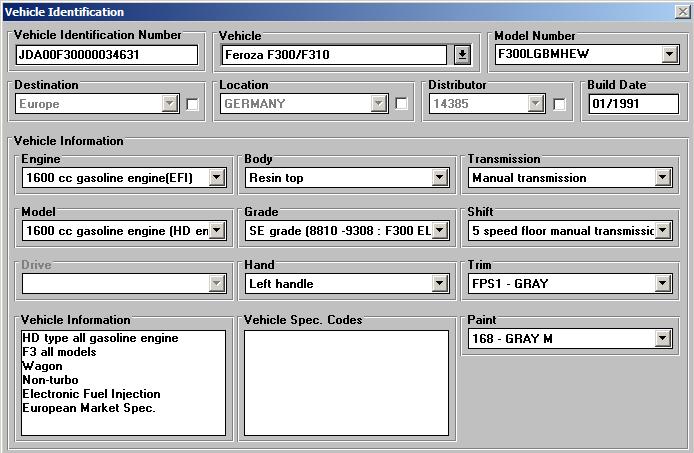Expand the Model Number dropdown F300LGBMHEW
Screen dimensions: 694x453
[670, 54]
